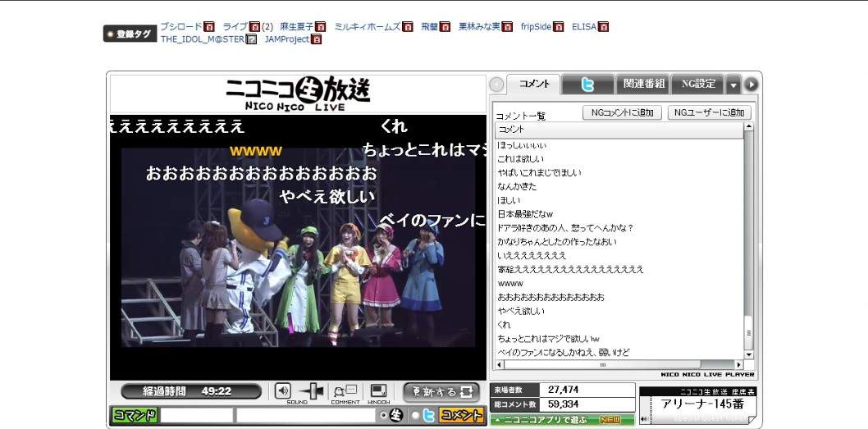
Task: Select comment row ちょっとこれはマジで欲しいw
Action: click(619, 339)
